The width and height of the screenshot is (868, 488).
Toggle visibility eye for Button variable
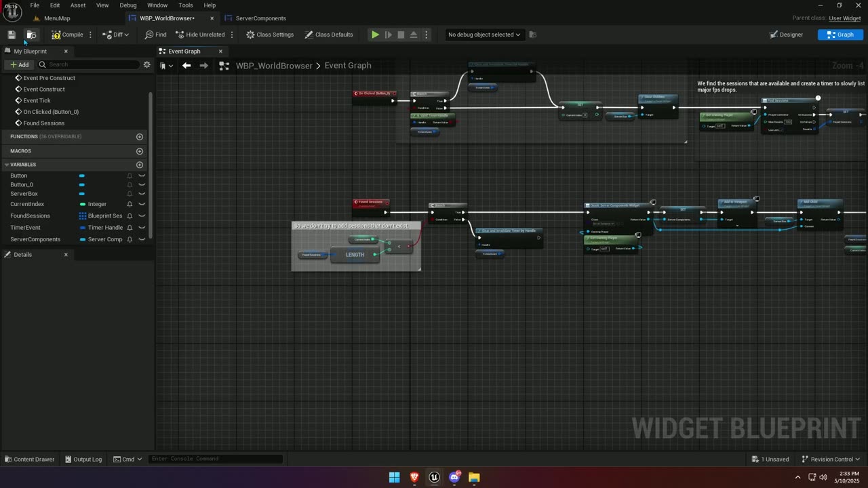142,176
